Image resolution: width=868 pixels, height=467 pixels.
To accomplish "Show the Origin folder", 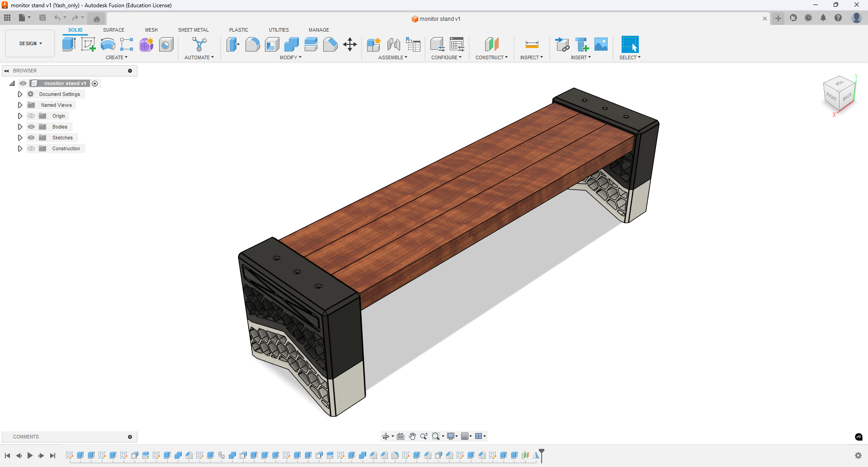I will pos(31,116).
